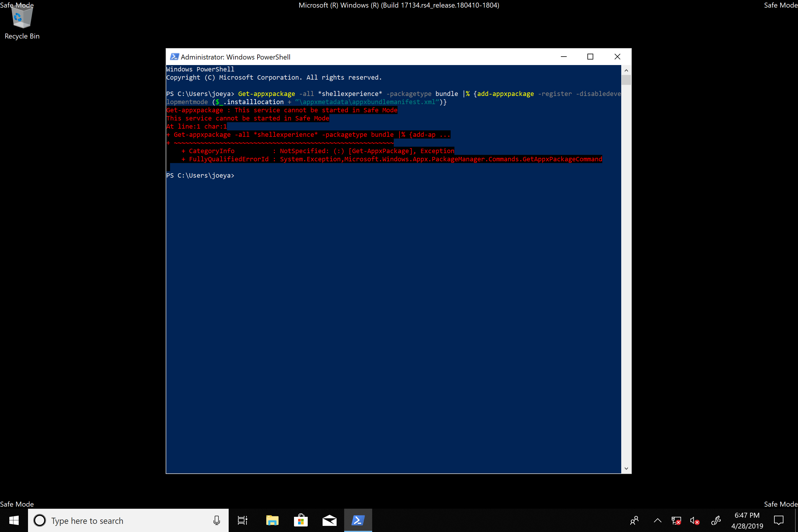Click the muted volume tray icon
Viewport: 798px width, 532px height.
click(694, 520)
